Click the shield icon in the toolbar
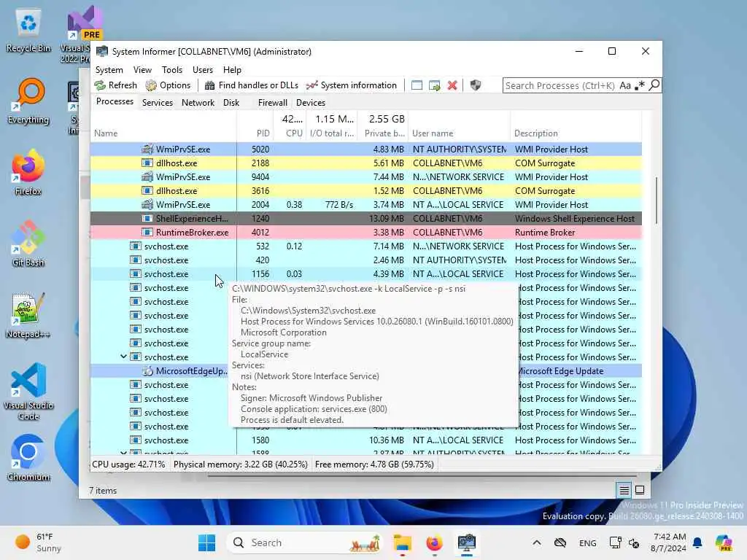 476,85
